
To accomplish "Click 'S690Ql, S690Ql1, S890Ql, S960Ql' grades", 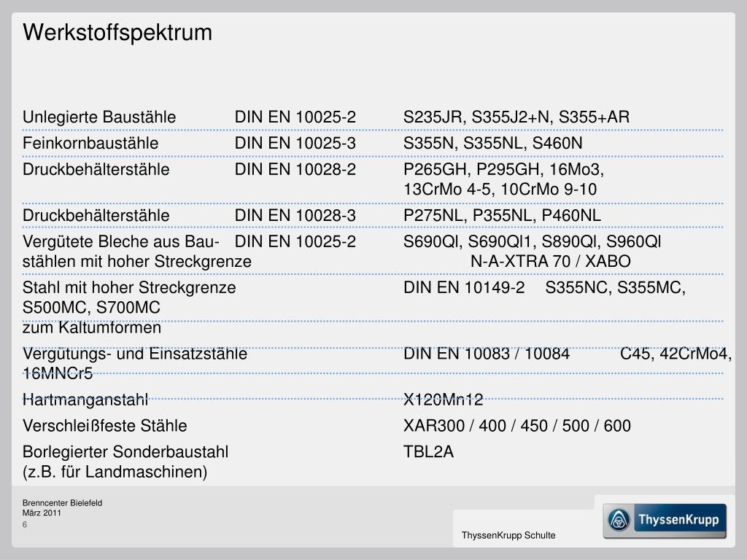I will (x=532, y=242).
